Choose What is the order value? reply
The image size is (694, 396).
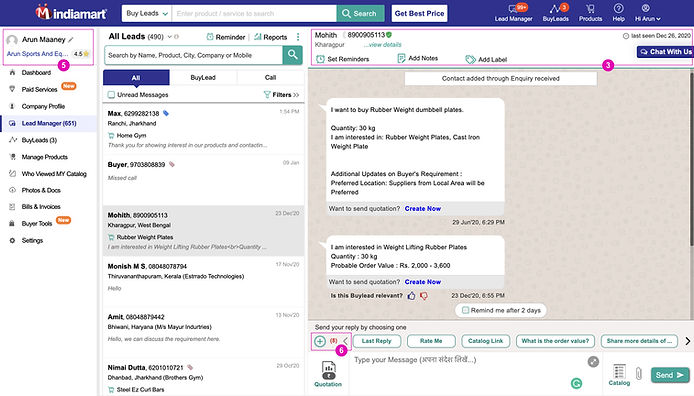[x=555, y=341]
